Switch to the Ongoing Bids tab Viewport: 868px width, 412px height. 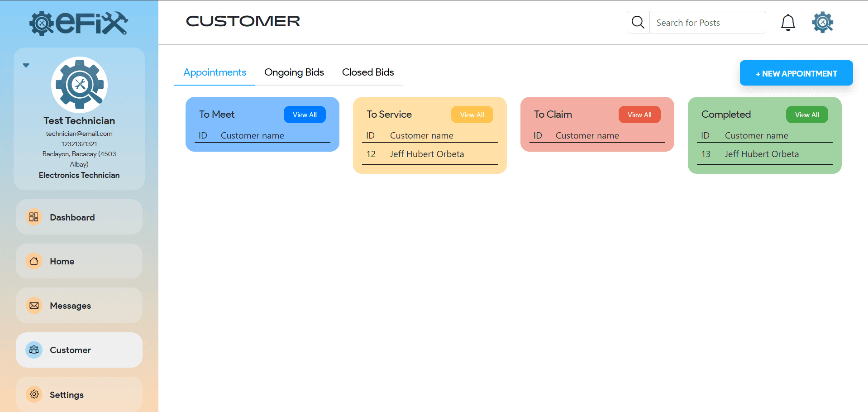click(294, 72)
